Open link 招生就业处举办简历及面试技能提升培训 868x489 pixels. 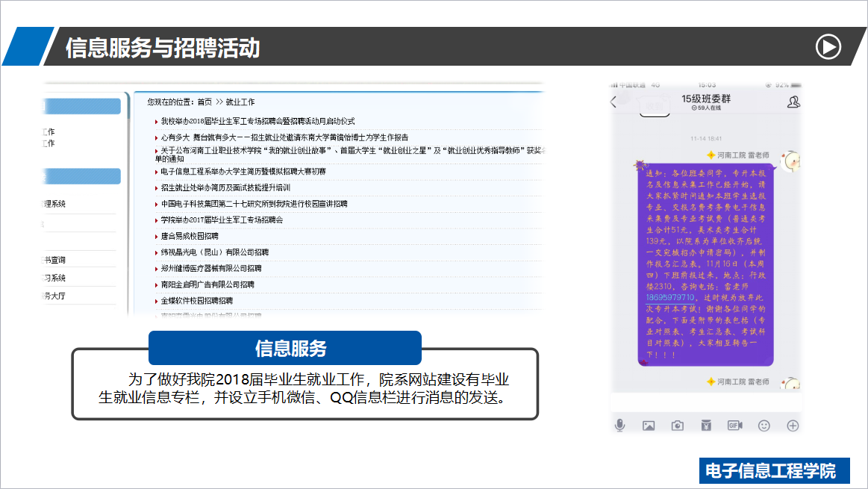[225, 187]
